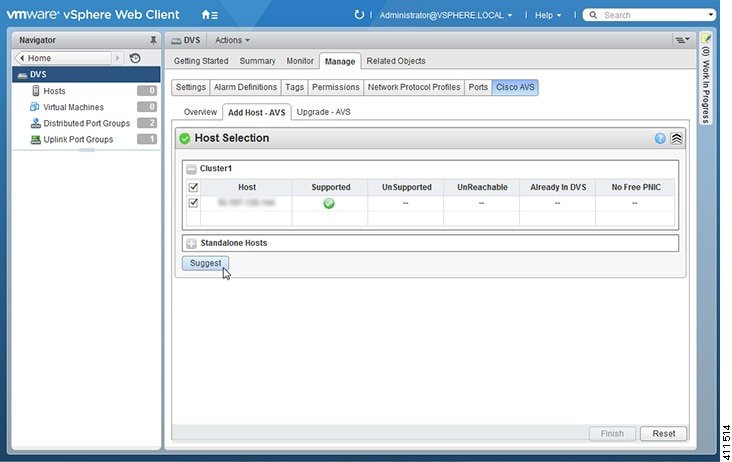Image resolution: width=732 pixels, height=462 pixels.
Task: Select the Manage tab
Action: [x=340, y=61]
